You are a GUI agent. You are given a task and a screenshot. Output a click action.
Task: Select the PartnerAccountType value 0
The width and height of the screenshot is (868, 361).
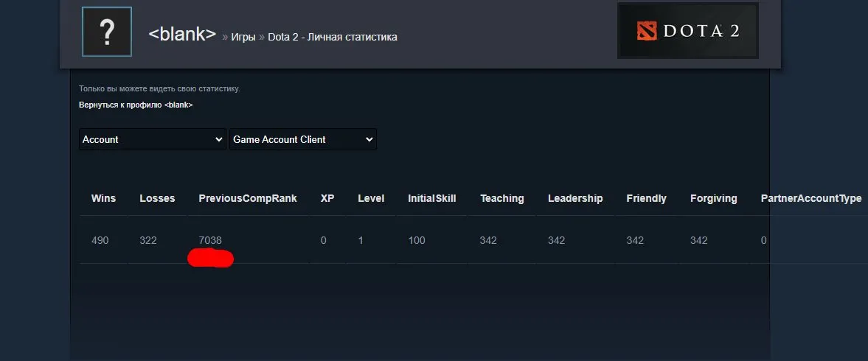764,240
